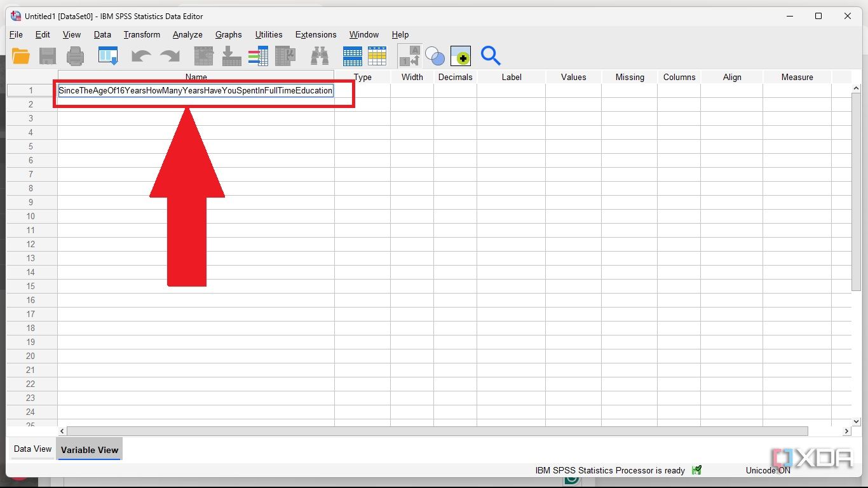Click the Use Variable Sets overlapping circles icon

point(435,56)
